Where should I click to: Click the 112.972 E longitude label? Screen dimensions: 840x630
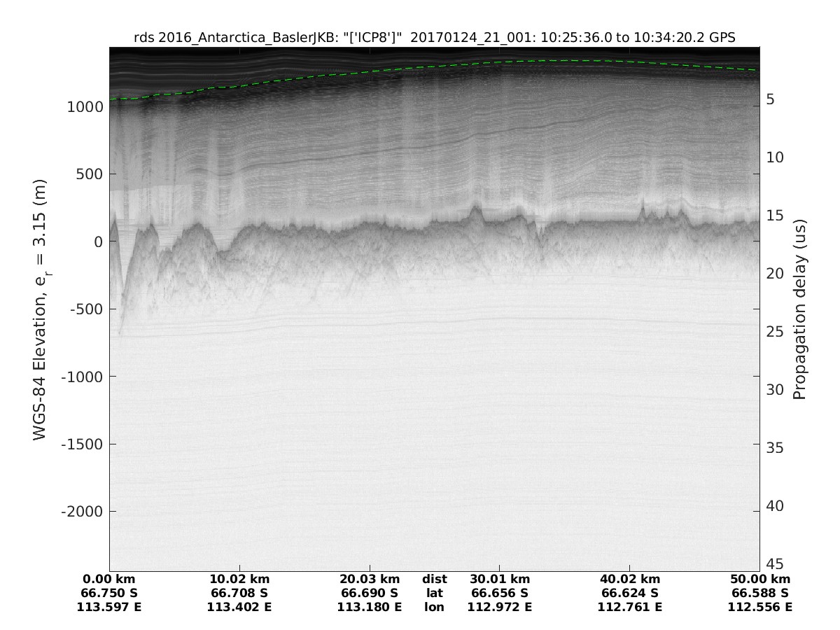tap(500, 607)
